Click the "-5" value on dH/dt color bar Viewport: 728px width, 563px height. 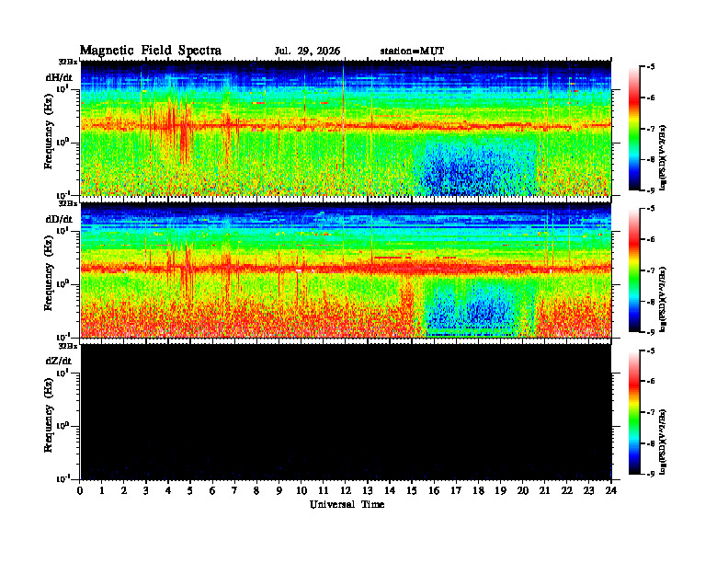[x=650, y=67]
